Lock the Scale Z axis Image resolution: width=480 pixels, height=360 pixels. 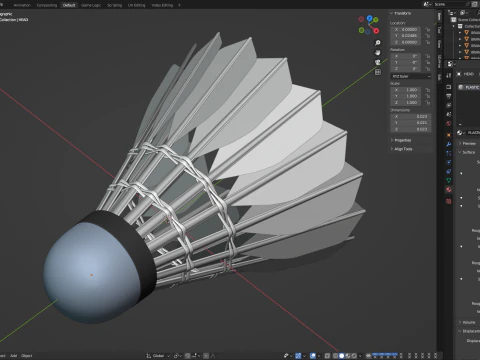[x=428, y=103]
